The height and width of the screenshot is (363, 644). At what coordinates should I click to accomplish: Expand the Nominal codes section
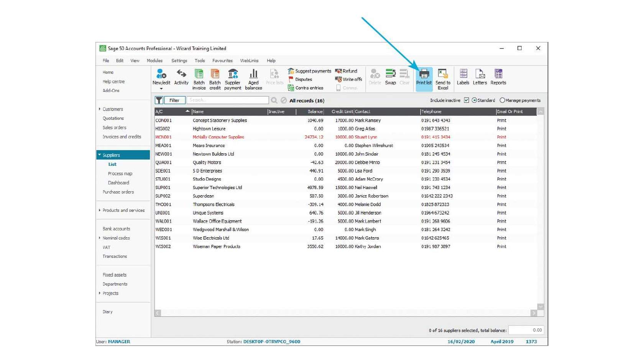(100, 238)
